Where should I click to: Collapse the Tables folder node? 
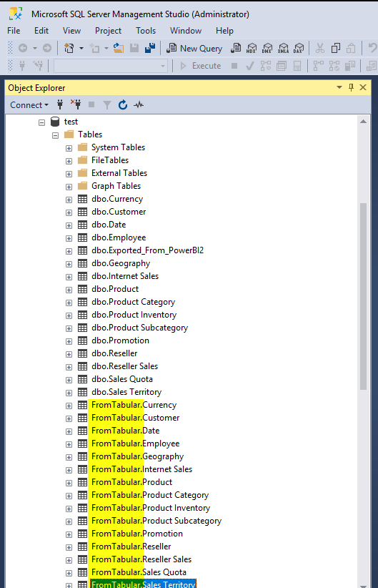56,135
